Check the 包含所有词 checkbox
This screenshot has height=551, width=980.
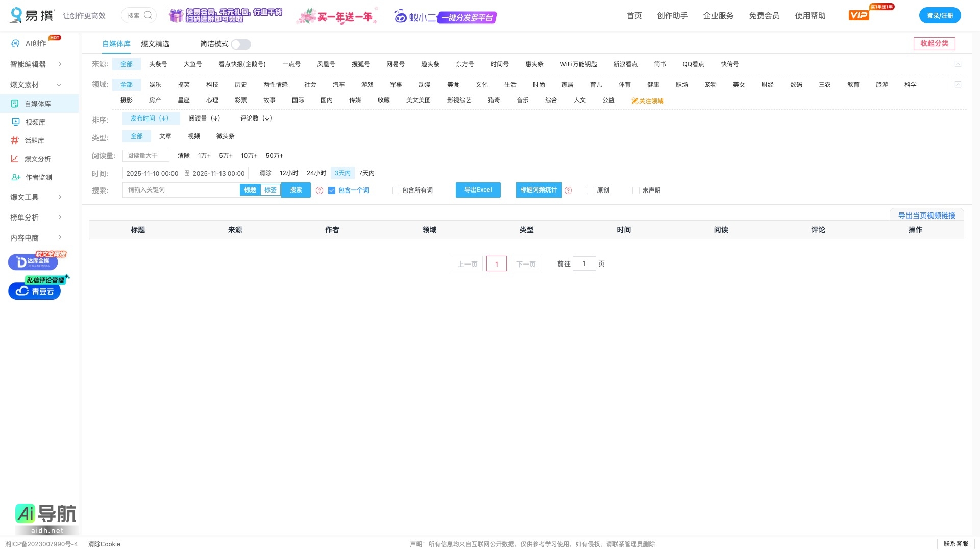(x=396, y=190)
